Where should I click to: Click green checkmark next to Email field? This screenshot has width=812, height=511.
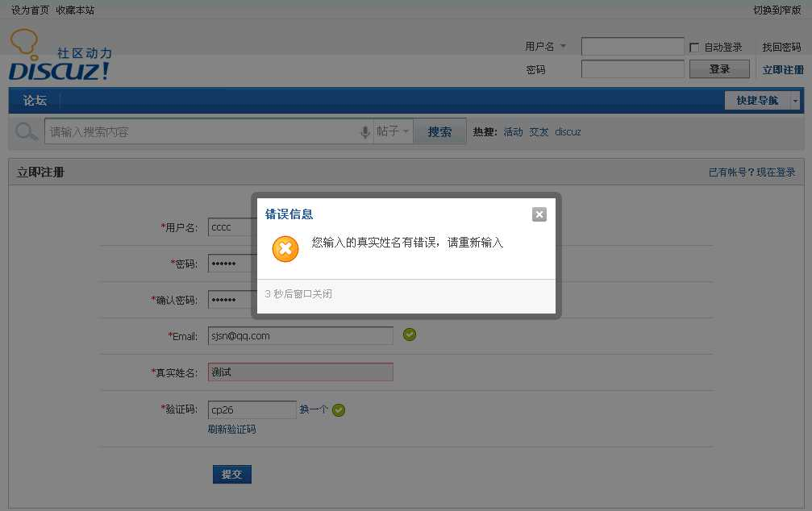410,334
